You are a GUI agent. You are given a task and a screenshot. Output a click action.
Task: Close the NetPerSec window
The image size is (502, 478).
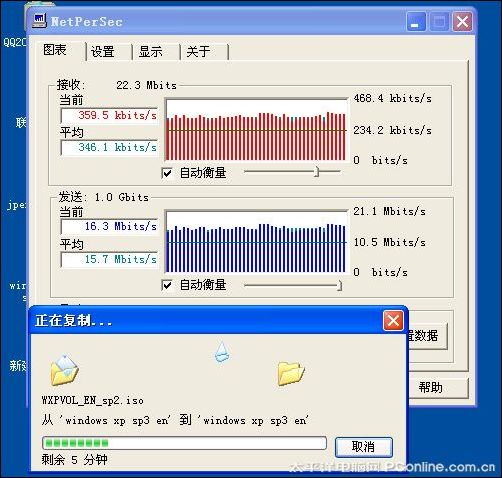click(462, 22)
